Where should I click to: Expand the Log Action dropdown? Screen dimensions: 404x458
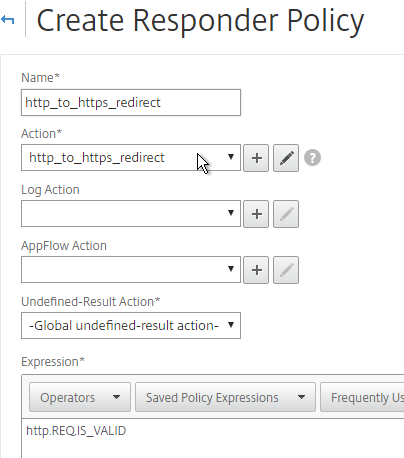click(131, 214)
